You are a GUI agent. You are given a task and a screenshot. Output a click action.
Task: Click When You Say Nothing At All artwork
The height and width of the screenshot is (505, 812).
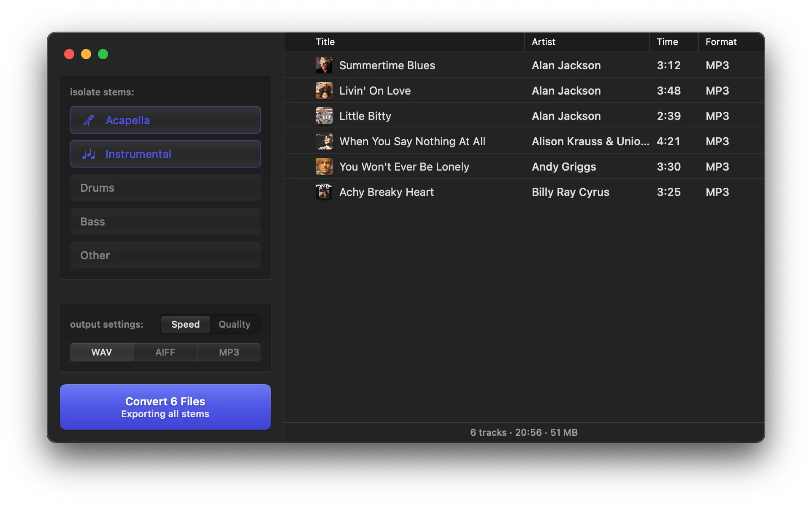tap(324, 141)
